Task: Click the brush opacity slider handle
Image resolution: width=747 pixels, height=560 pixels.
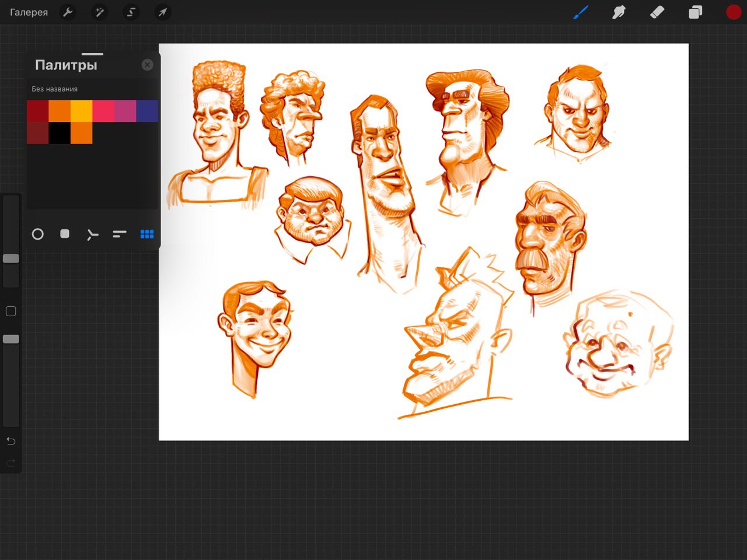Action: tap(11, 339)
